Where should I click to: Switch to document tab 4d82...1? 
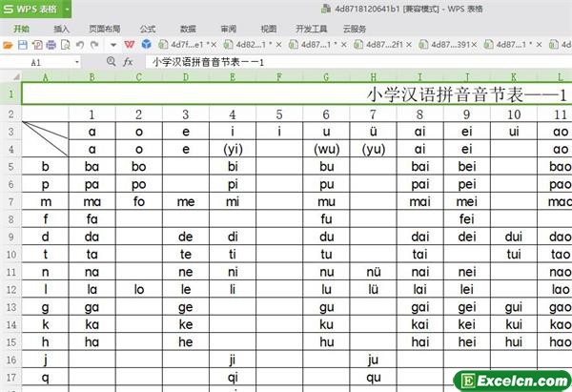[x=249, y=45]
